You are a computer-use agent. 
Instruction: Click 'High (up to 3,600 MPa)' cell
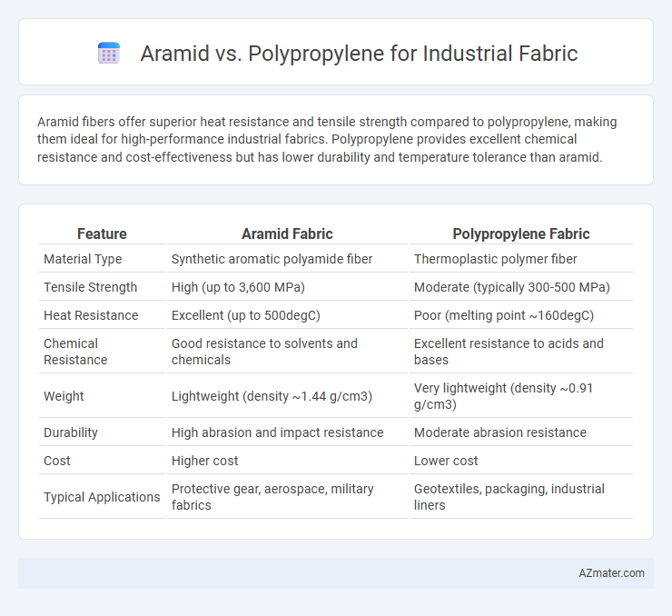[238, 287]
